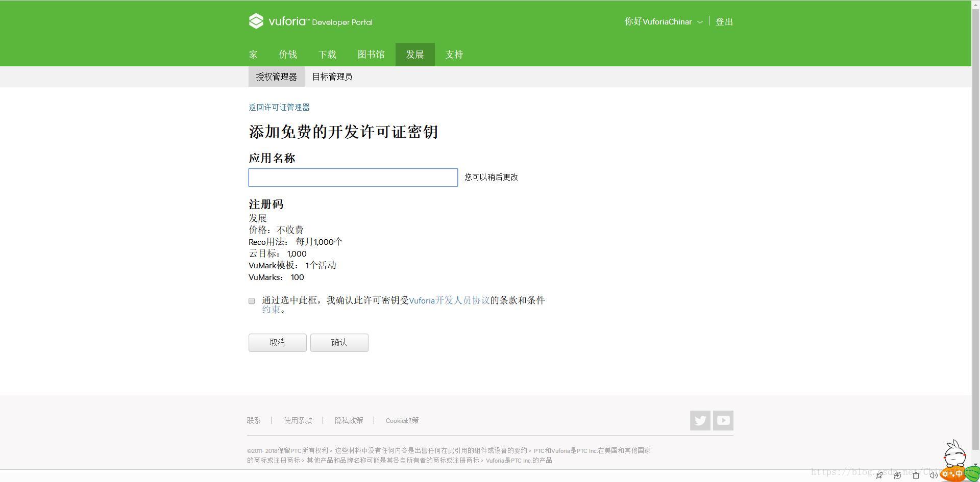
Task: Click the VuMarks: 100 text line
Action: [x=276, y=277]
